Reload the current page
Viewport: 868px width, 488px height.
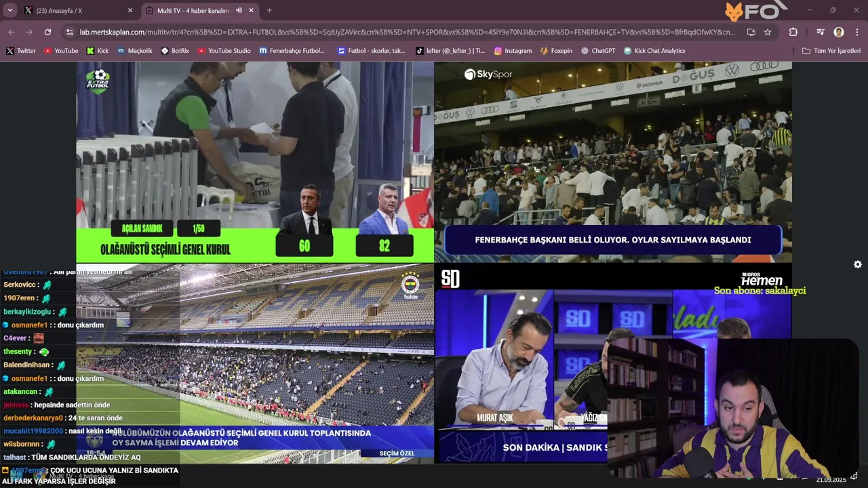coord(47,32)
